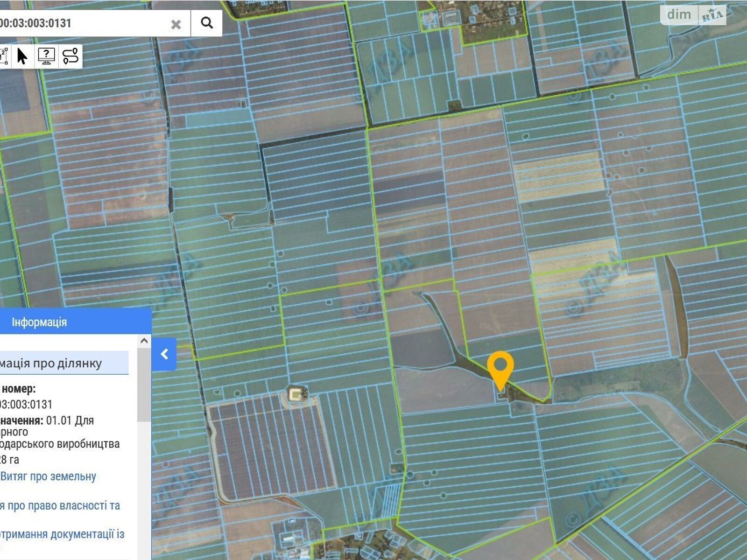Screen dimensions: 747x560
Task: Activate the route distance measuring tool
Action: click(x=70, y=56)
